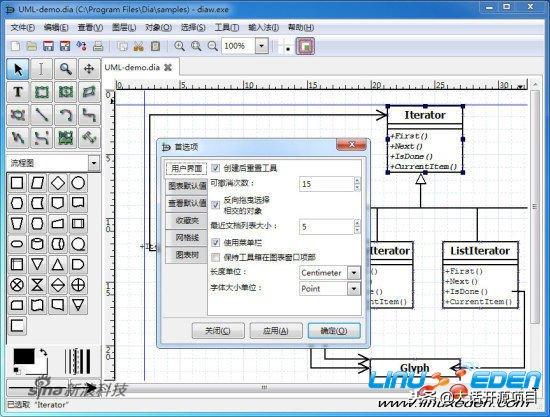This screenshot has width=550, height=417.
Task: Click the Export diagram icon
Action: pos(81,46)
